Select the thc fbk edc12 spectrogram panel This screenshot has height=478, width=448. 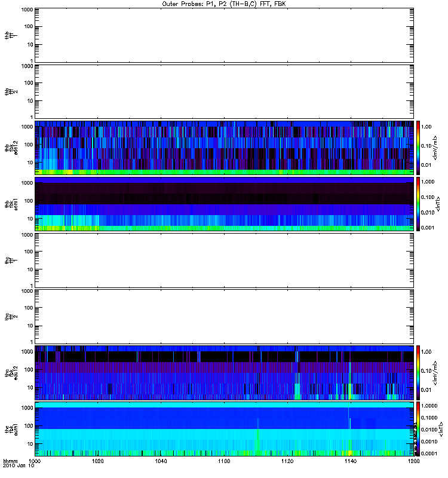tap(225, 372)
